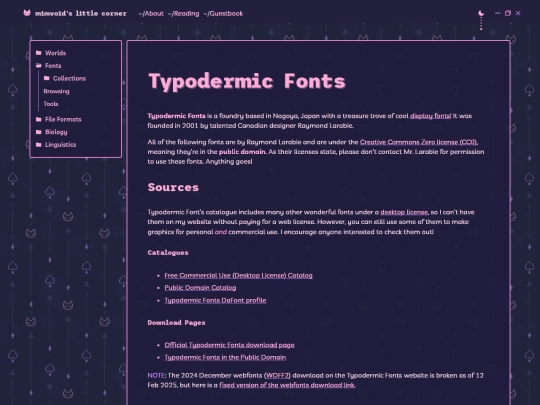Click the Biology folder icon
This screenshot has height=405, width=540.
pyautogui.click(x=39, y=132)
